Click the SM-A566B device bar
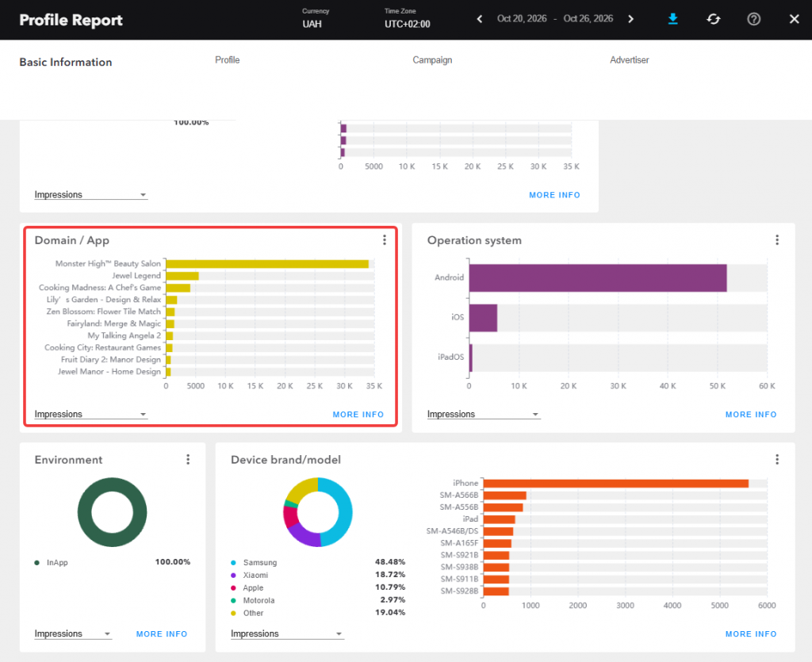 coord(505,496)
